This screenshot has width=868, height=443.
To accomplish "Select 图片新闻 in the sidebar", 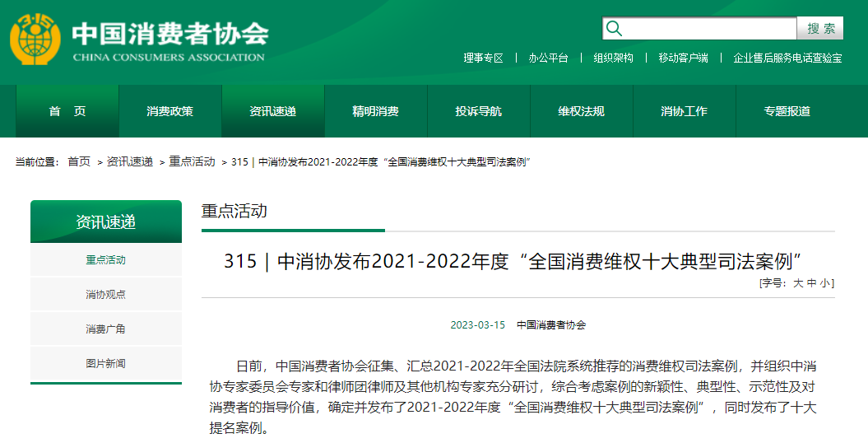I will [106, 363].
